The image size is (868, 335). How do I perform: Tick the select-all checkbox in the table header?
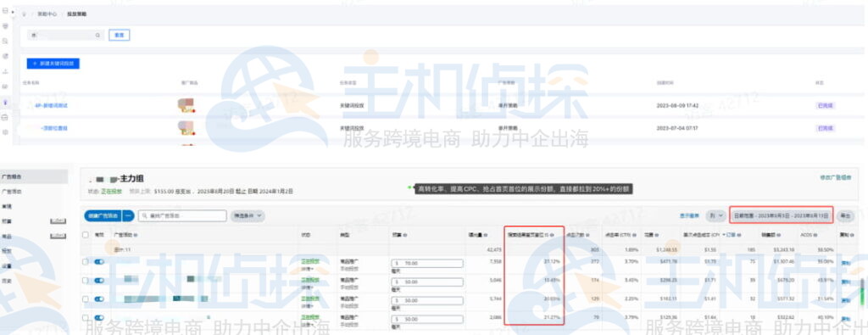(86, 235)
